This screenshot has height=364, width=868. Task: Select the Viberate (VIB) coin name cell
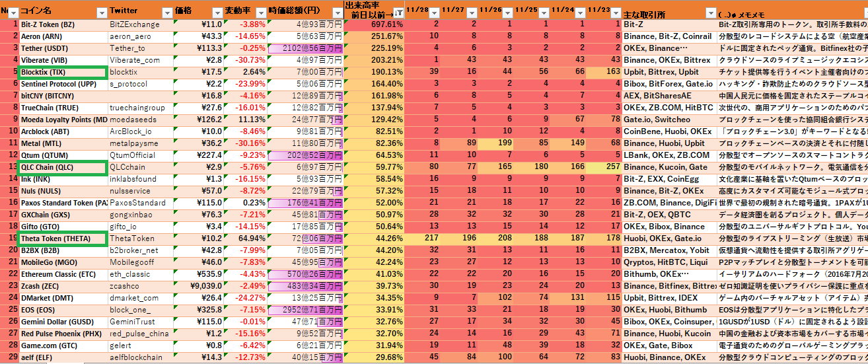63,60
